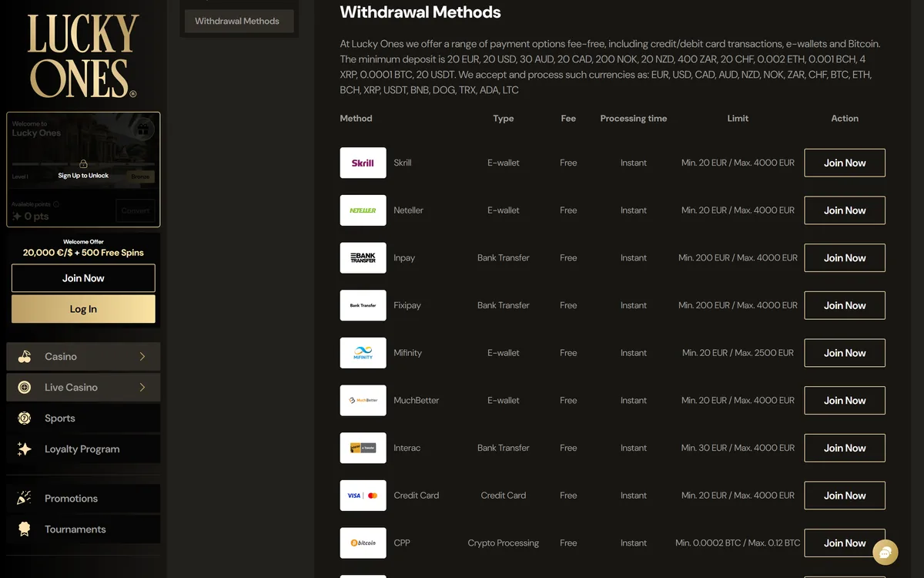Click the Sports ball icon
924x578 pixels.
pyautogui.click(x=25, y=418)
